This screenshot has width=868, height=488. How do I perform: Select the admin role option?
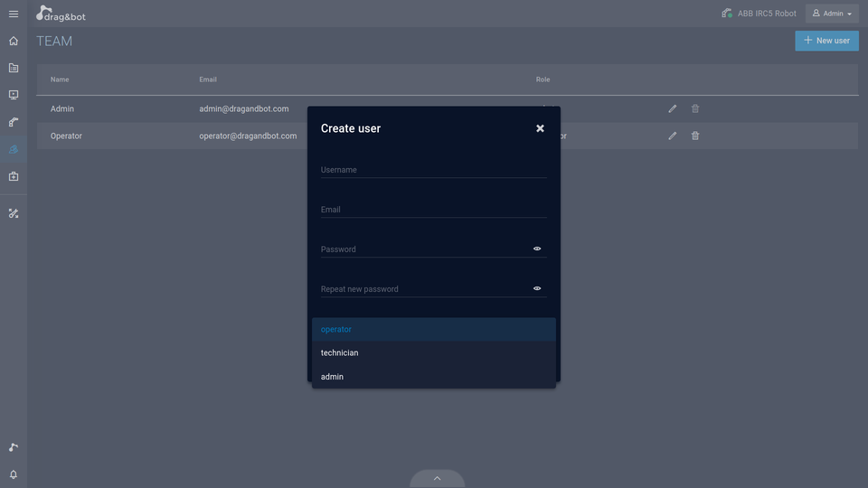pos(433,377)
